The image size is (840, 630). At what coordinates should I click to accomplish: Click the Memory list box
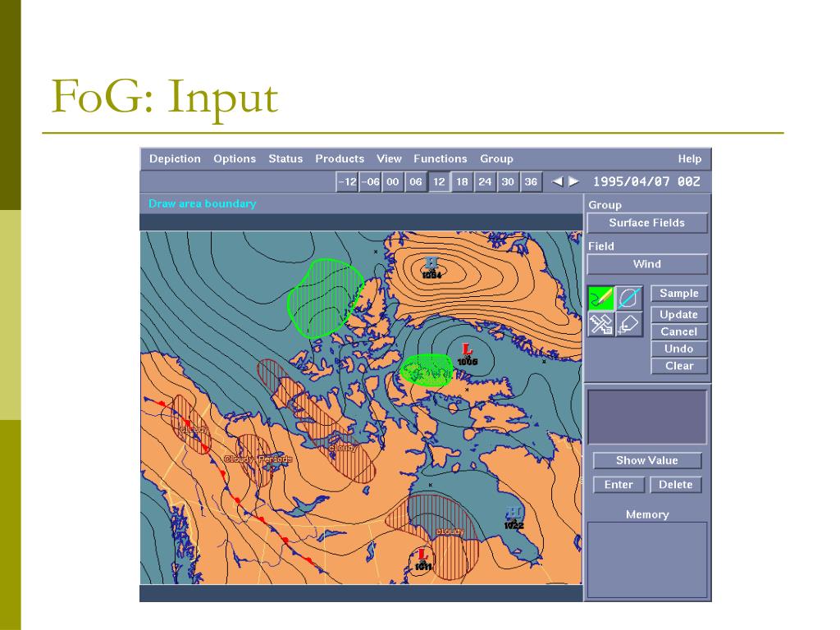tap(647, 559)
